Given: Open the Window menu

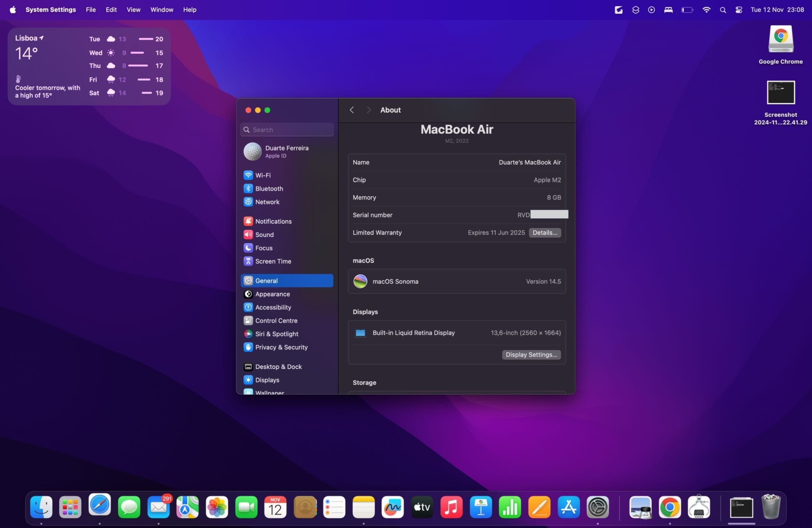Looking at the screenshot, I should click(x=162, y=10).
